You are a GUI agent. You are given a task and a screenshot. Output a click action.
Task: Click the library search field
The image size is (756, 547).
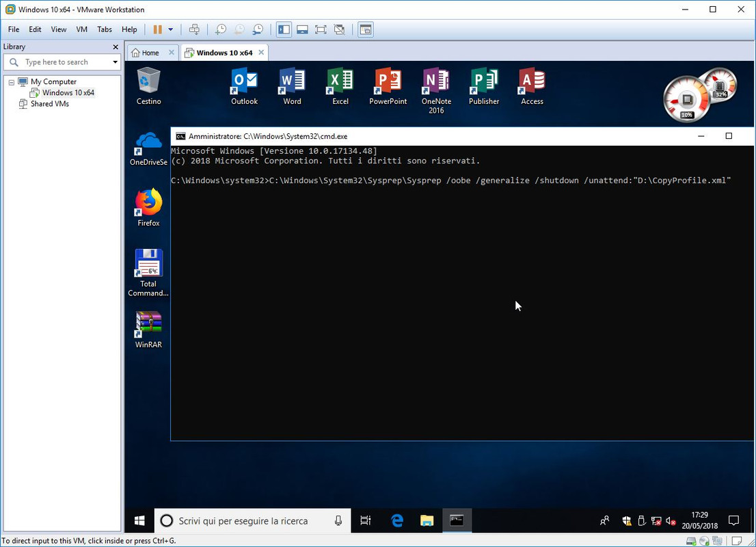(62, 62)
